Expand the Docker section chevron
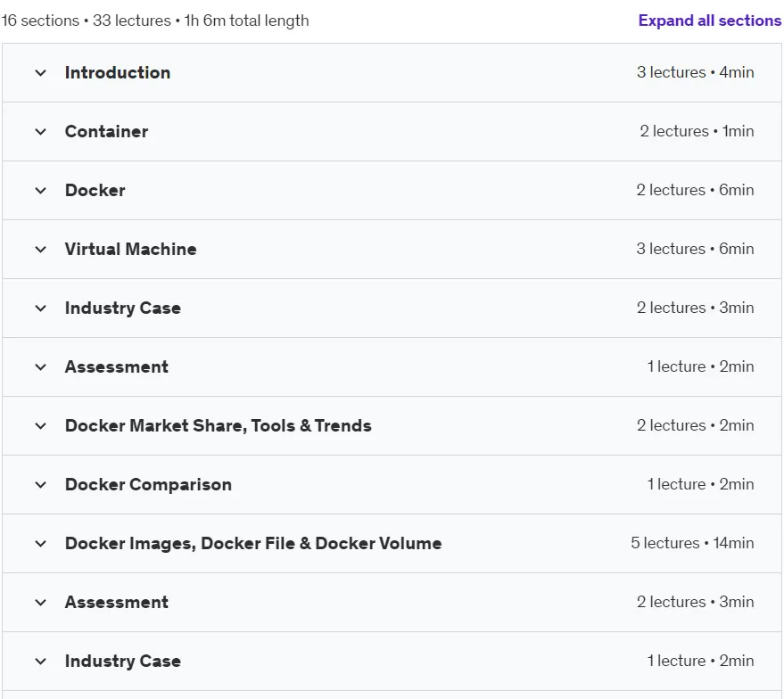This screenshot has height=699, width=784. pyautogui.click(x=40, y=191)
